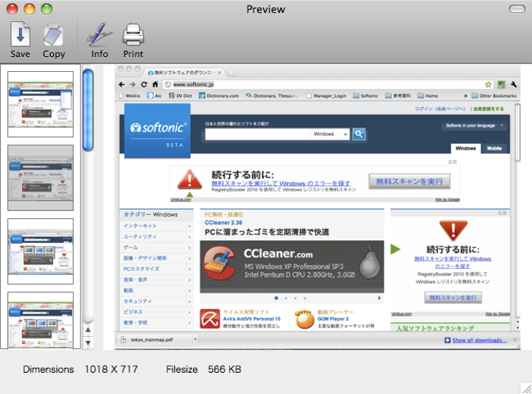This screenshot has width=532, height=394.
Task: Click the green play triangle beside ad
Action: [395, 249]
